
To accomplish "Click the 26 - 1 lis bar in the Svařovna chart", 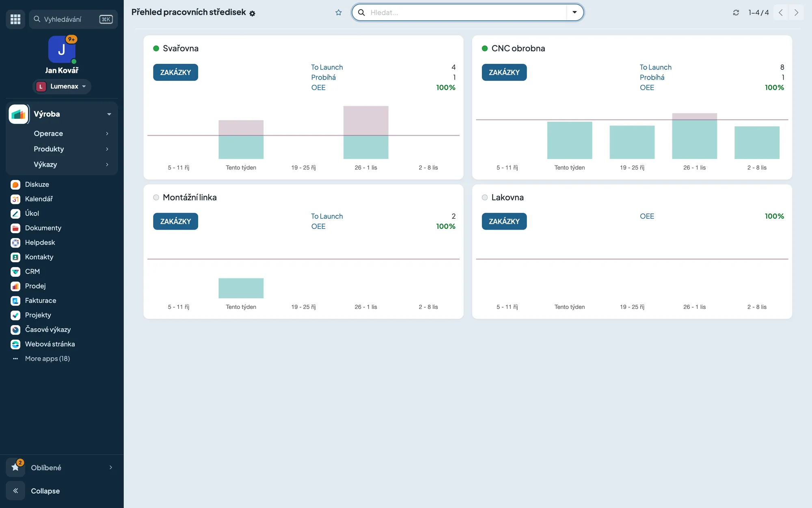I will click(x=366, y=132).
